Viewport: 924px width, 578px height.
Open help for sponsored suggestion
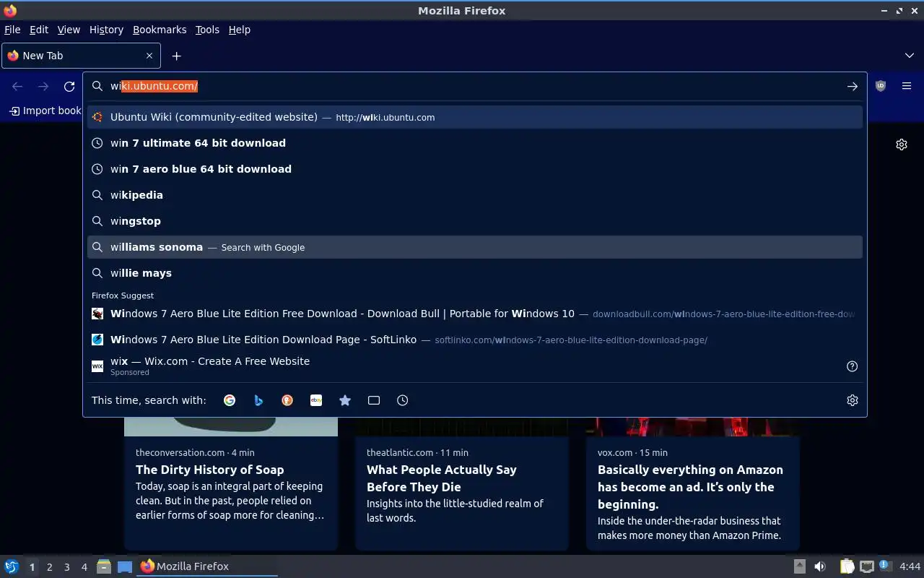point(852,366)
